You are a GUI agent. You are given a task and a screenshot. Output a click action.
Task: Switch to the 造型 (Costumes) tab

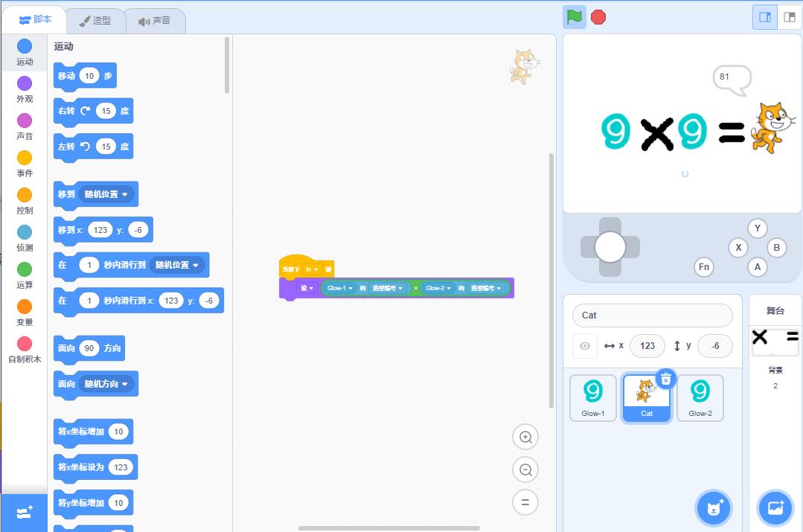click(x=95, y=21)
